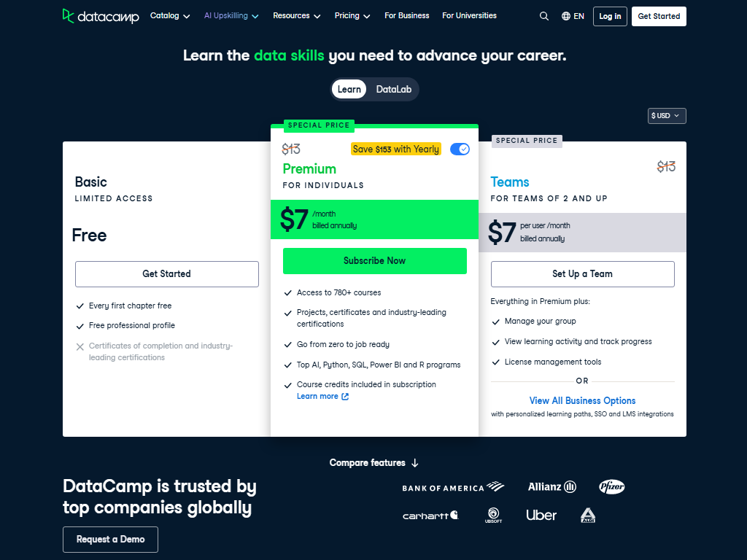Click the Carhartt logo
The width and height of the screenshot is (747, 560).
(430, 516)
